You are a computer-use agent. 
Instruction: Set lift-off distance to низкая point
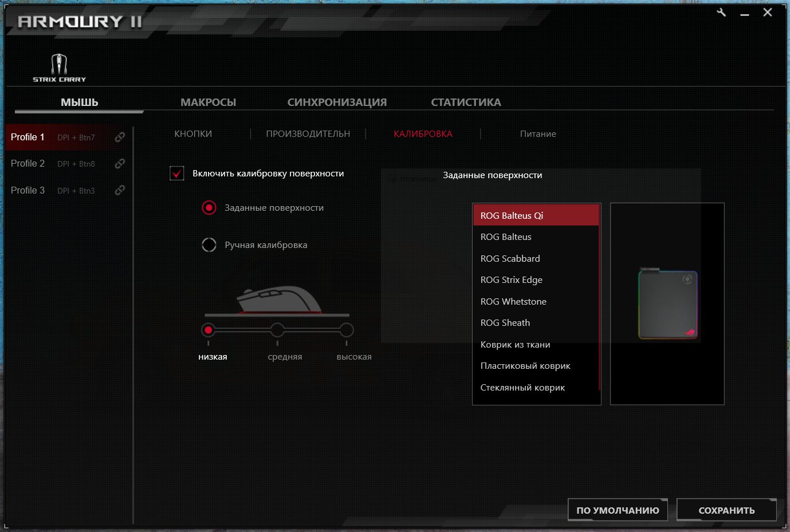coord(209,330)
